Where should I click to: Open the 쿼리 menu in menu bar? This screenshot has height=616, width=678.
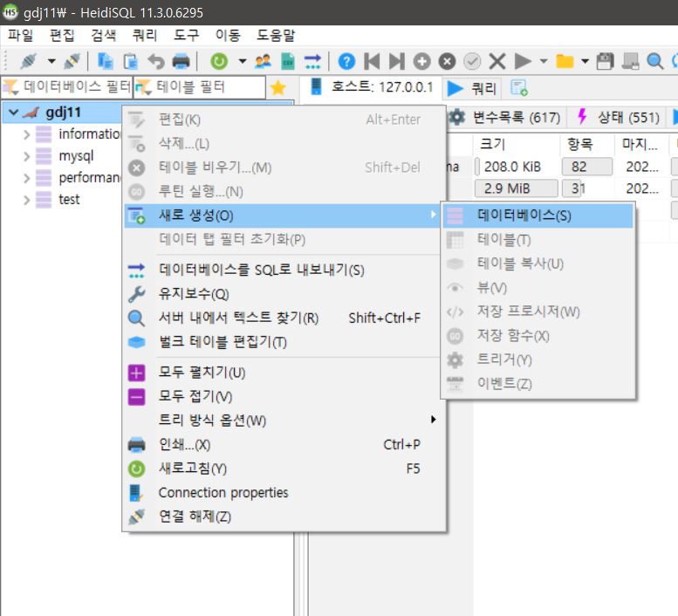(145, 36)
